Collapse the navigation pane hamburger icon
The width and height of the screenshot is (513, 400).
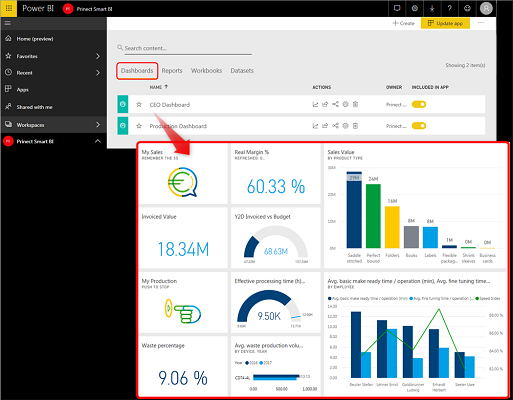tap(8, 23)
